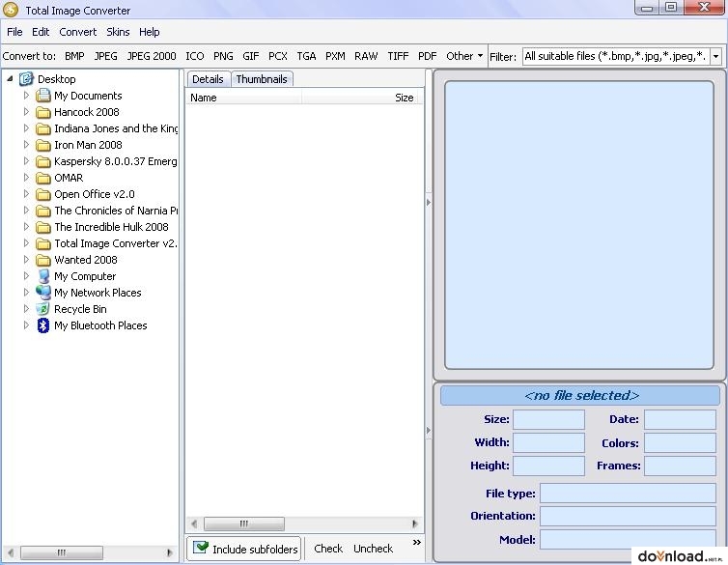Click the Kaspersky folder icon
The image size is (728, 565).
click(x=43, y=161)
